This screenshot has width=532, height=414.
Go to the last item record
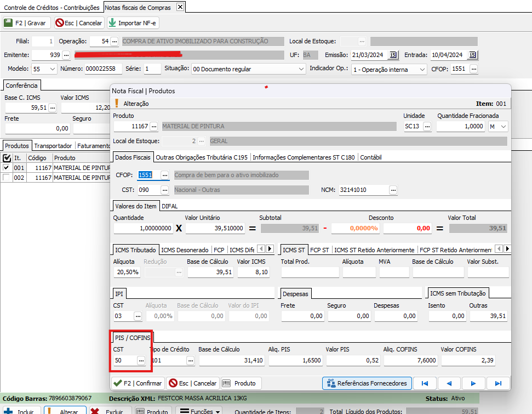click(497, 383)
